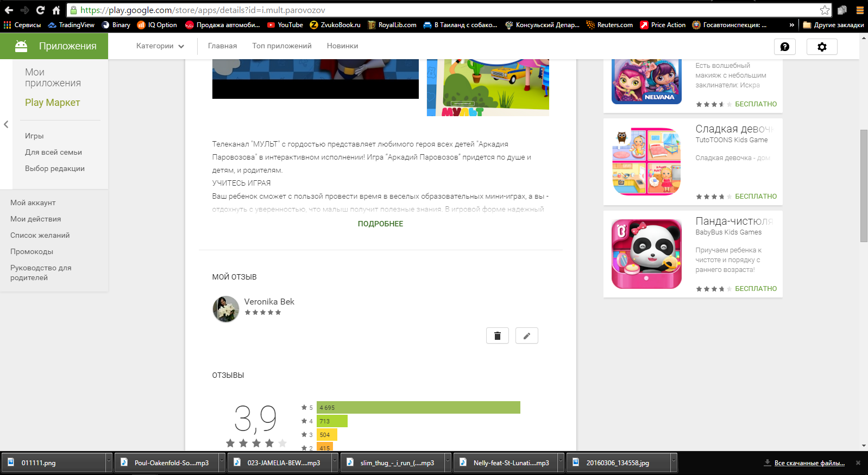Open options arrow for 011111.png download
868x475 pixels.
(x=109, y=463)
